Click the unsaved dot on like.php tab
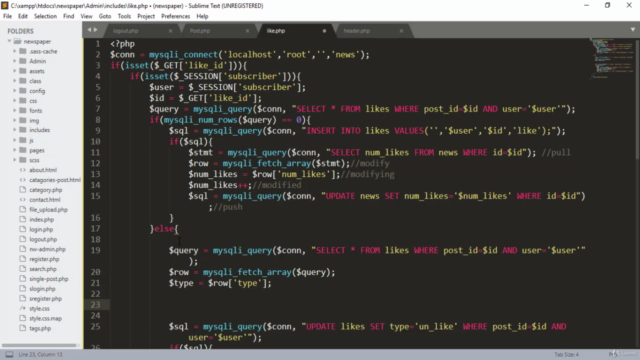This screenshot has width=640, height=360. point(324,31)
